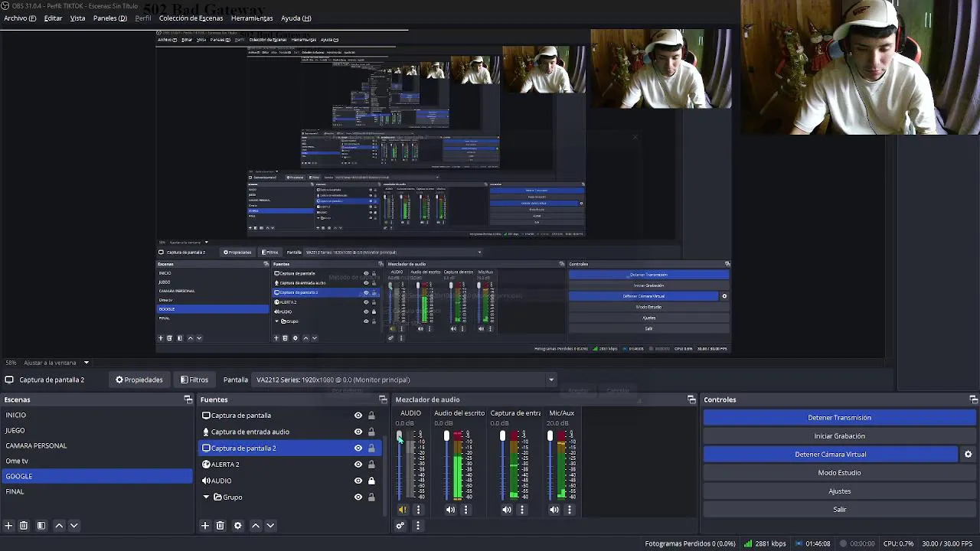
Task: Undock the Fuentes panel
Action: (x=383, y=399)
